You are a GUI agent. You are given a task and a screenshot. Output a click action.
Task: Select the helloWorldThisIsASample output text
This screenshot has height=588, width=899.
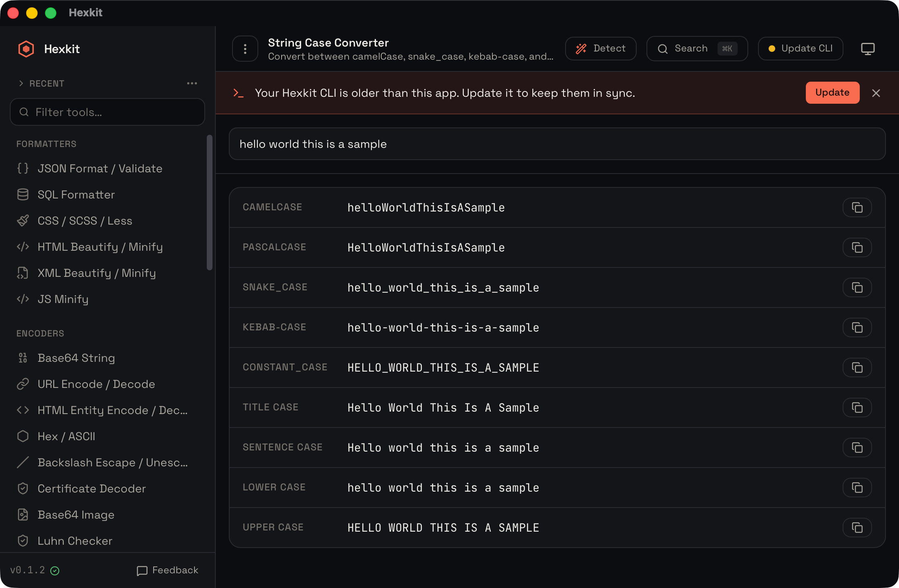(x=426, y=207)
